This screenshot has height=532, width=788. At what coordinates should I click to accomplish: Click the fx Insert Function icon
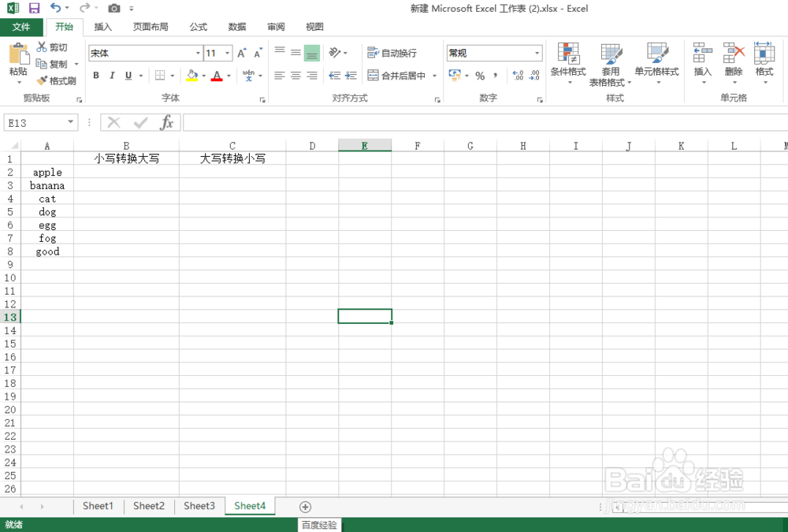(168, 122)
